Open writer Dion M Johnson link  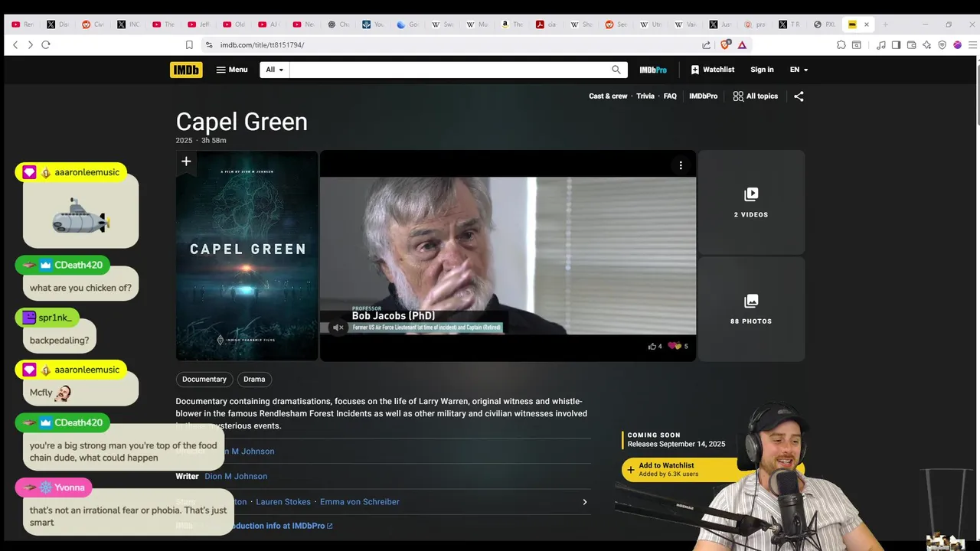pos(236,476)
